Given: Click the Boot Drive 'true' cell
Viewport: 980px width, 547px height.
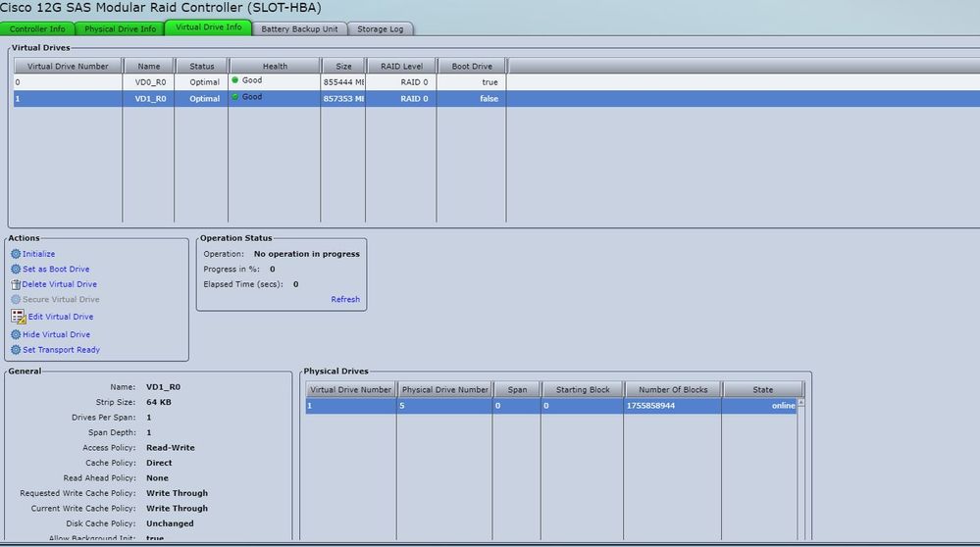Looking at the screenshot, I should coord(471,82).
